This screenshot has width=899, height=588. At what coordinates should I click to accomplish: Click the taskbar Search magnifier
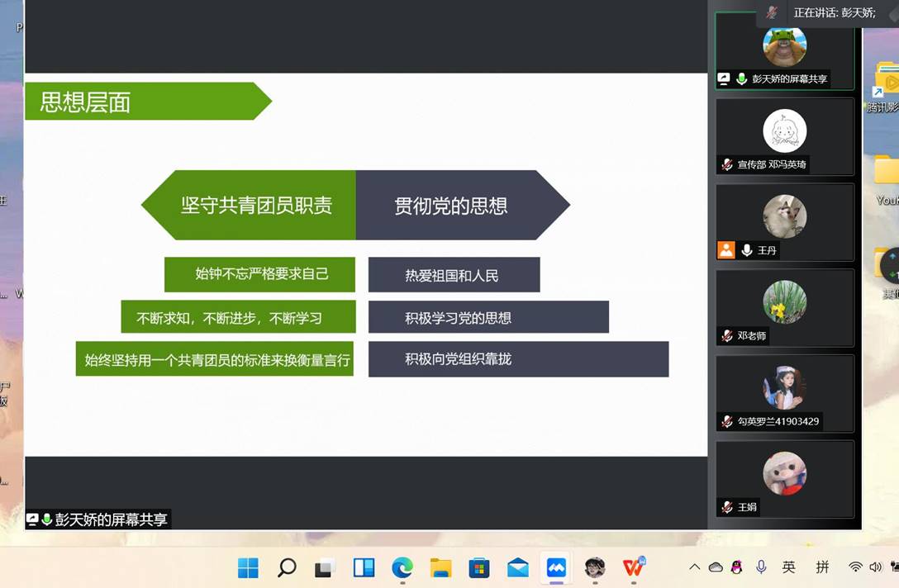[x=287, y=567]
